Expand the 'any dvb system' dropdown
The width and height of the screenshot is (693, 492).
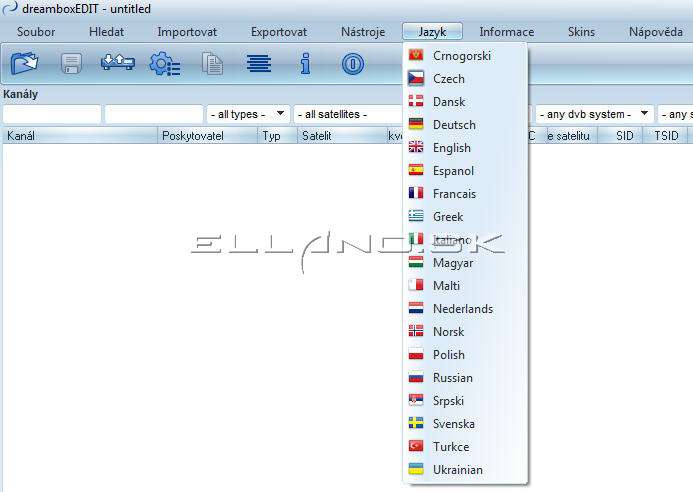pos(594,114)
